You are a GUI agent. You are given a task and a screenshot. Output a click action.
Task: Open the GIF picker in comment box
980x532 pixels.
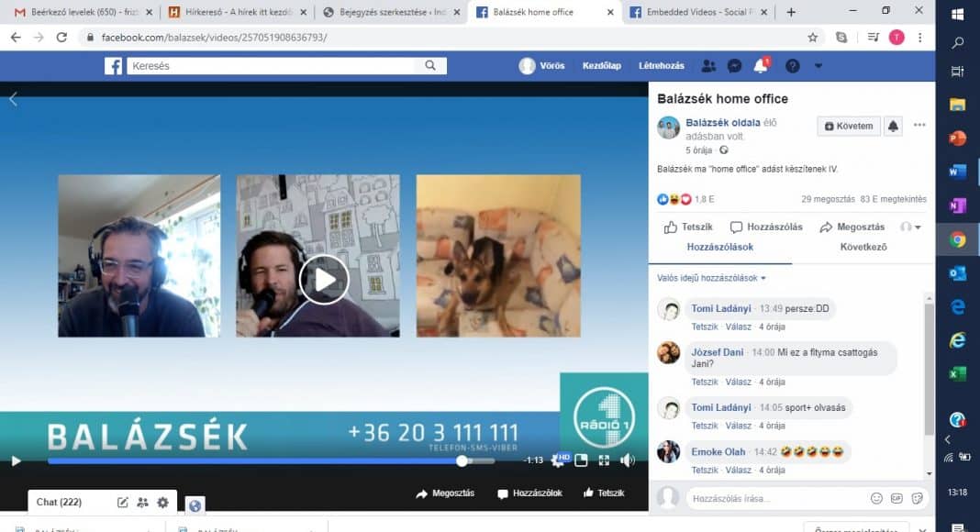(896, 498)
